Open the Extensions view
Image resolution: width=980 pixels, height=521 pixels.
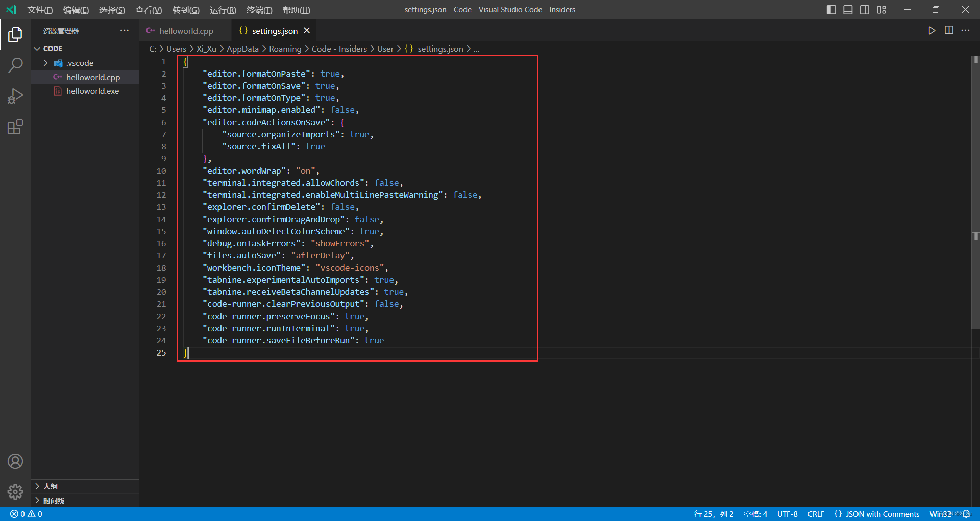point(15,127)
